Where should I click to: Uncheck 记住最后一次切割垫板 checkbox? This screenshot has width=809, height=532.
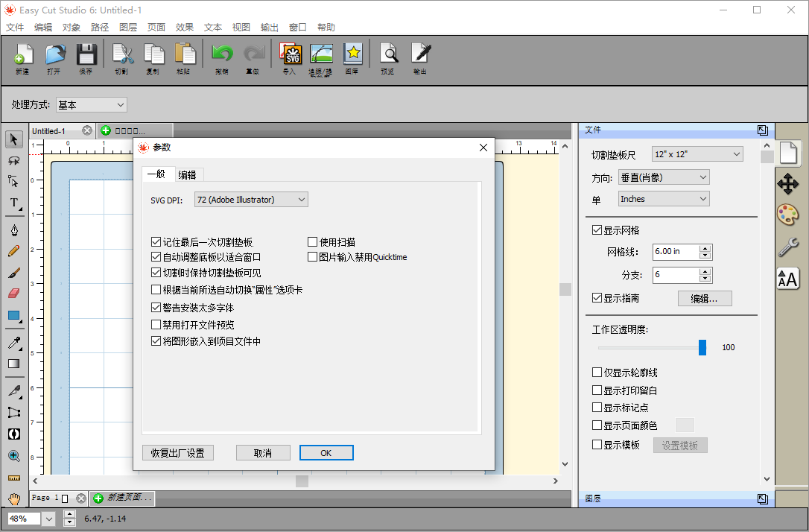click(x=156, y=241)
